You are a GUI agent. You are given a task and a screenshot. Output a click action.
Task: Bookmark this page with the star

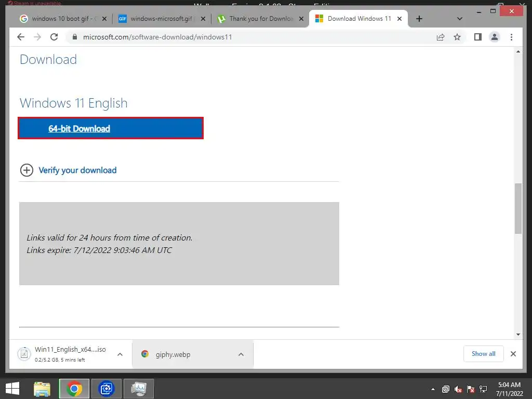click(457, 37)
